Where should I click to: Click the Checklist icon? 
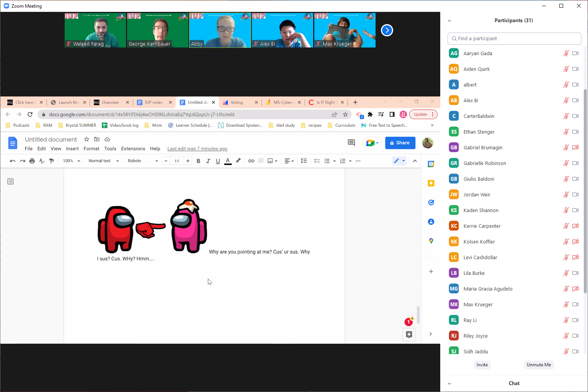pyautogui.click(x=317, y=161)
